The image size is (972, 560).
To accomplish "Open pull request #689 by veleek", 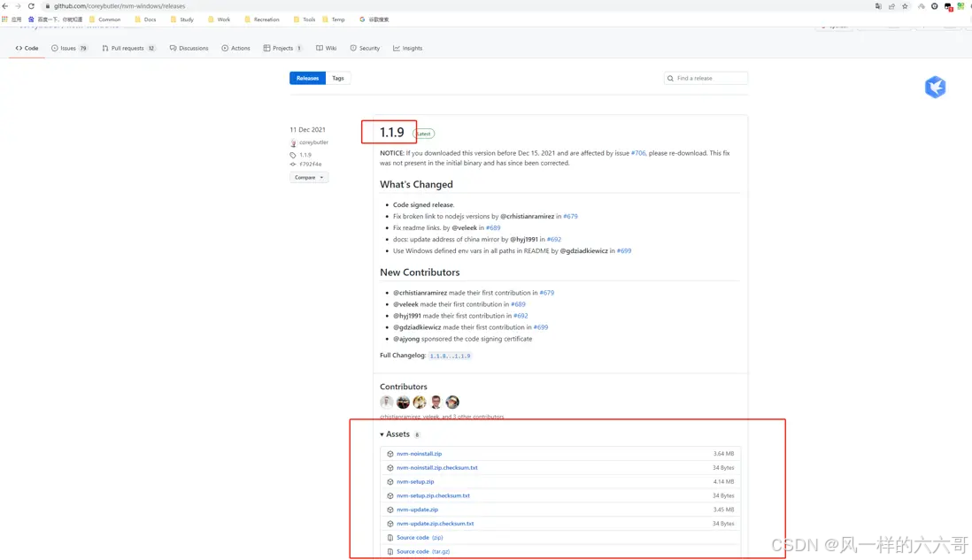I will coord(493,228).
